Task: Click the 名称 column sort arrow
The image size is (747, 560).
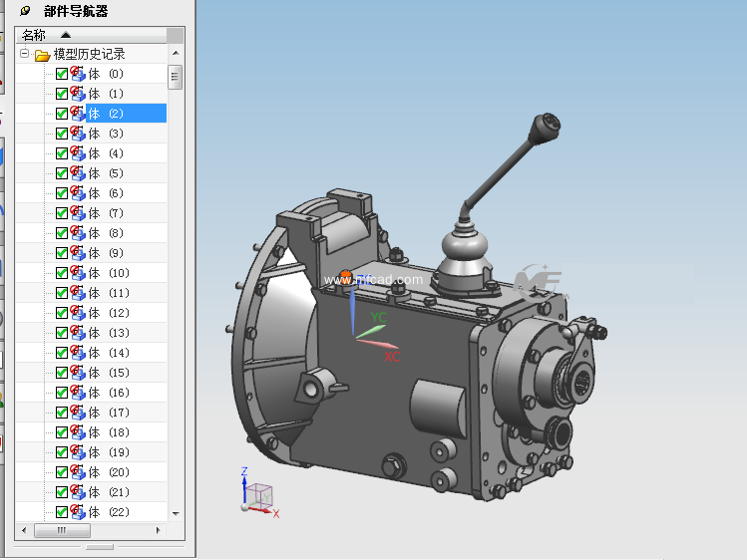Action: (66, 35)
